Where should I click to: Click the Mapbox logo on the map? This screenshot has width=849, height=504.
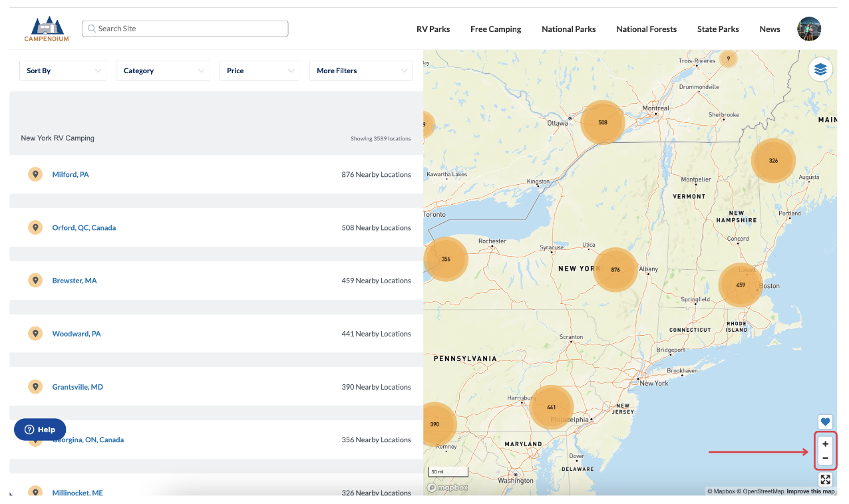tap(447, 487)
